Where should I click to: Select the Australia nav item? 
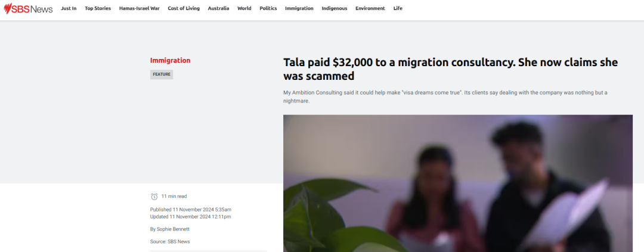tap(218, 8)
